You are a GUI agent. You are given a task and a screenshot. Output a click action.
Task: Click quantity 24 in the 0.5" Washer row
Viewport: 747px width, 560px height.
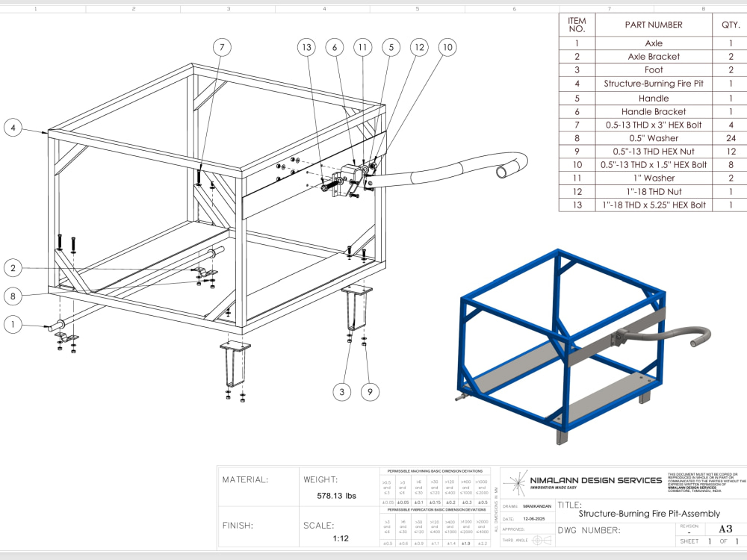731,138
